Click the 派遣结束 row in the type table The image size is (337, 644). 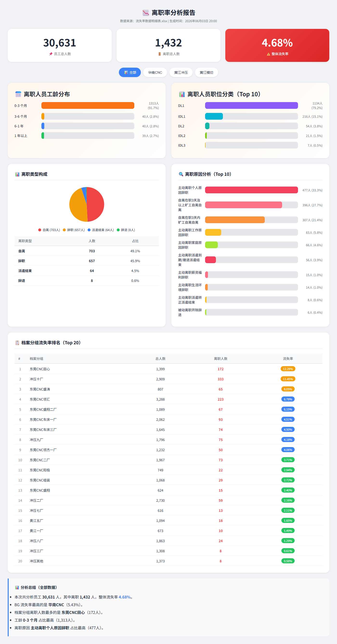[87, 271]
